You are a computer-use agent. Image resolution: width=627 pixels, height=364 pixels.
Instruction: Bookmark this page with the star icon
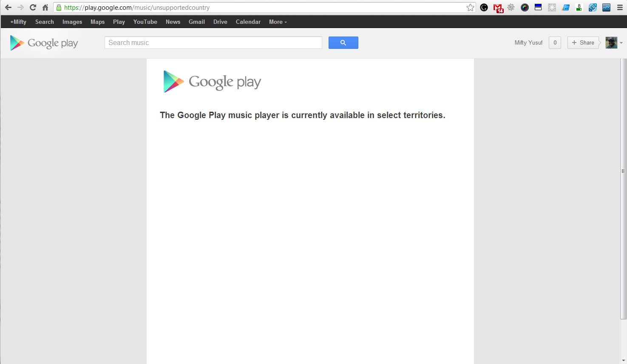[x=470, y=7]
